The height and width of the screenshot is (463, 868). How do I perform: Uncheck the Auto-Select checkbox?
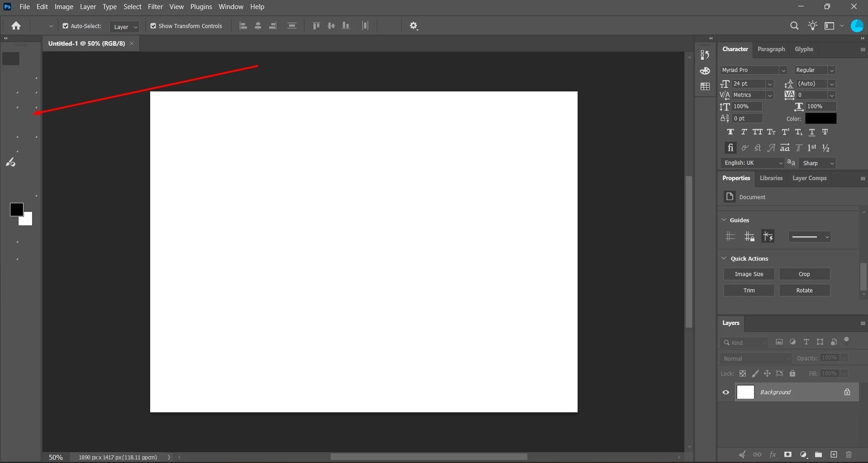[x=66, y=26]
